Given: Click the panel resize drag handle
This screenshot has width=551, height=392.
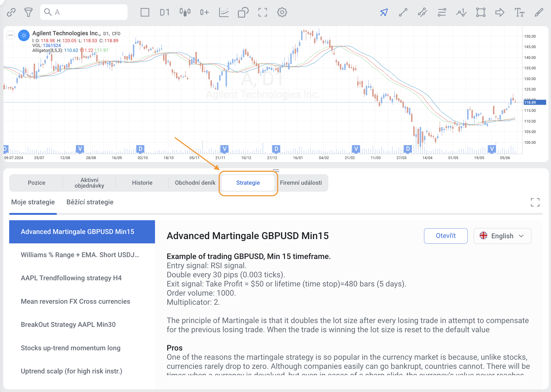Looking at the screenshot, I should pos(276,170).
